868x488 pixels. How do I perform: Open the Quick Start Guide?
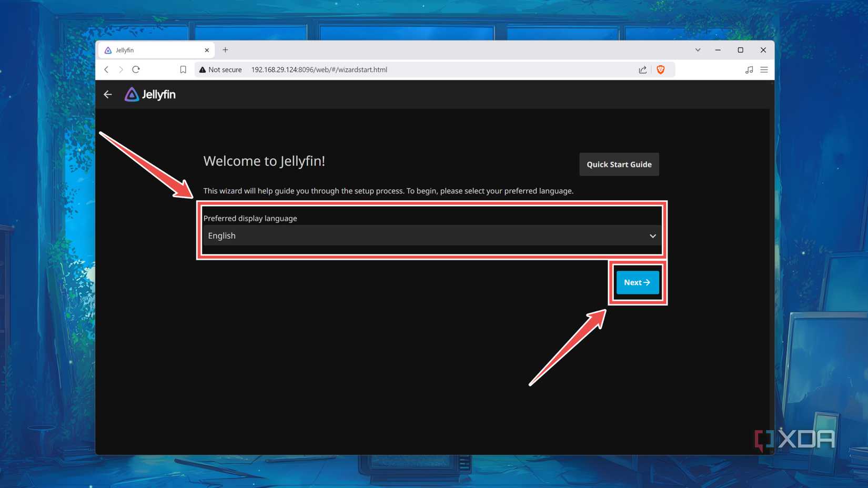coord(619,164)
